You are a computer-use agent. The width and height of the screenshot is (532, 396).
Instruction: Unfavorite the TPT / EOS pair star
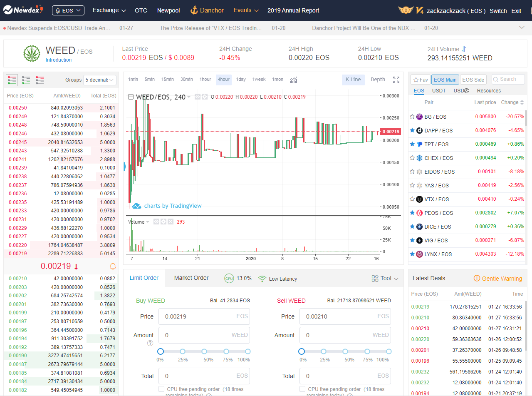412,144
